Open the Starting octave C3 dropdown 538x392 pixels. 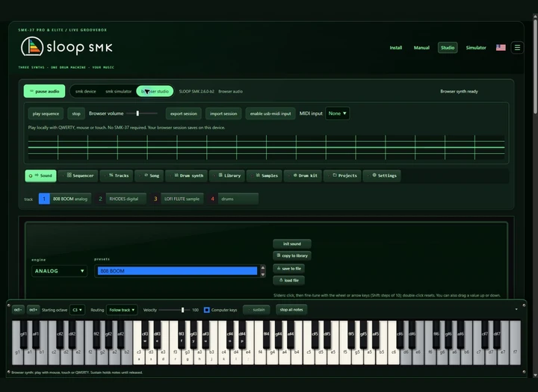tap(77, 310)
